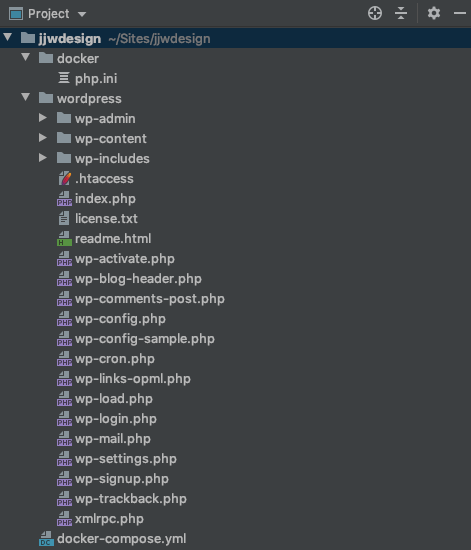This screenshot has width=471, height=550.
Task: Select the wp-includes folder name
Action: (112, 159)
